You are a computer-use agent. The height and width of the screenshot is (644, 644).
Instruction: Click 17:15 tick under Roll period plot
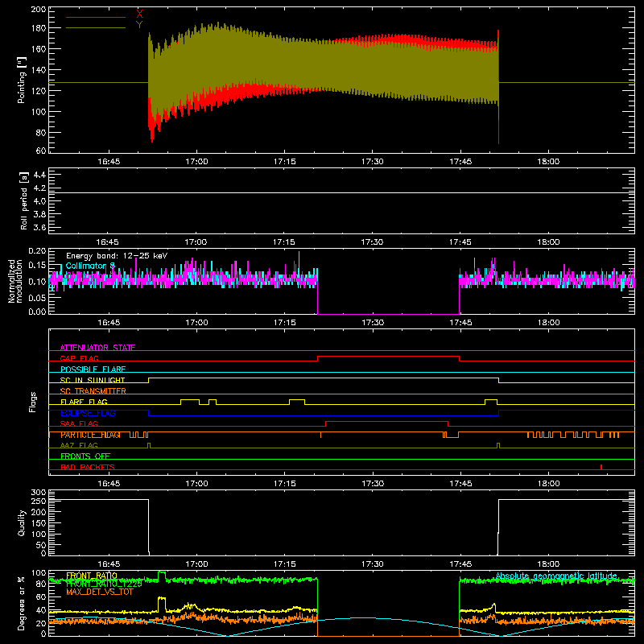[284, 242]
